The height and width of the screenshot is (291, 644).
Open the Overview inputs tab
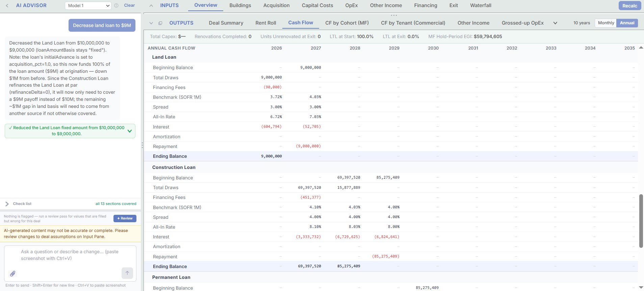[206, 5]
